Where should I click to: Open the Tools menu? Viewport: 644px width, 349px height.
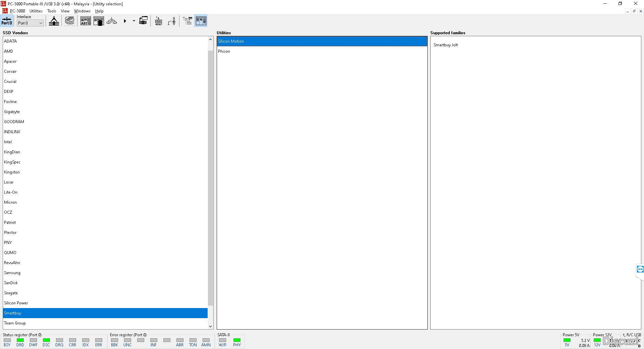(52, 11)
